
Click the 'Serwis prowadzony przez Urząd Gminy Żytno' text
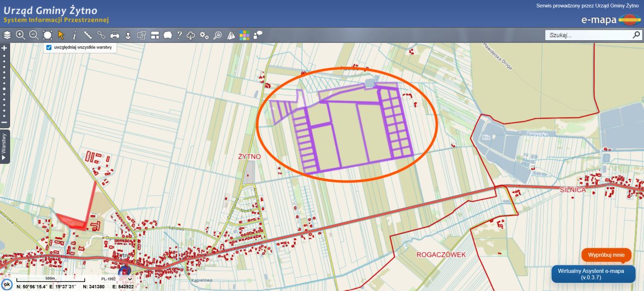[588, 6]
